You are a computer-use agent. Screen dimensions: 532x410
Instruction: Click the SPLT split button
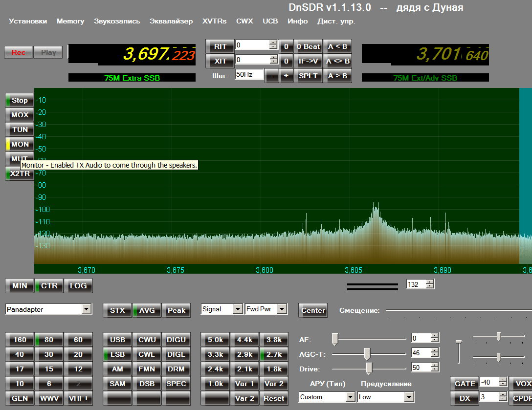tap(308, 76)
